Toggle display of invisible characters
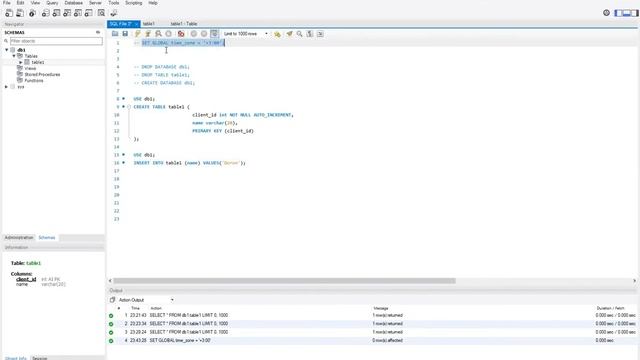Viewport: 640px width, 360px height. pyautogui.click(x=310, y=34)
